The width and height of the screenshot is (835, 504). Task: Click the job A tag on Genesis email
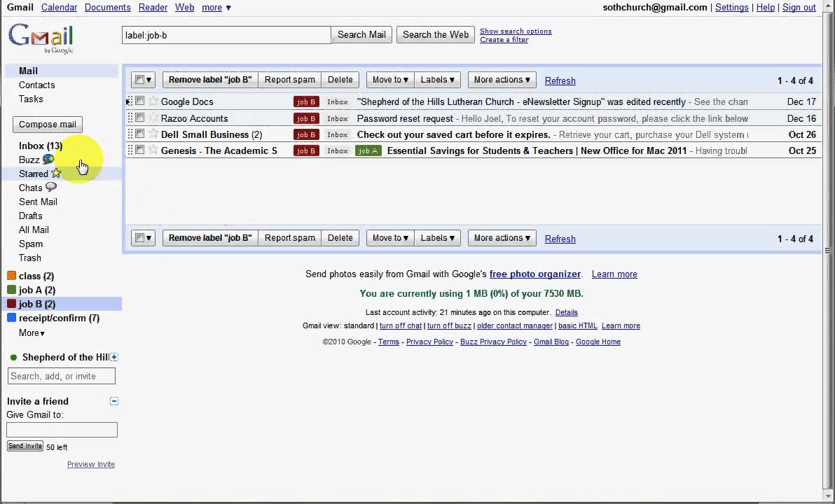coord(368,150)
